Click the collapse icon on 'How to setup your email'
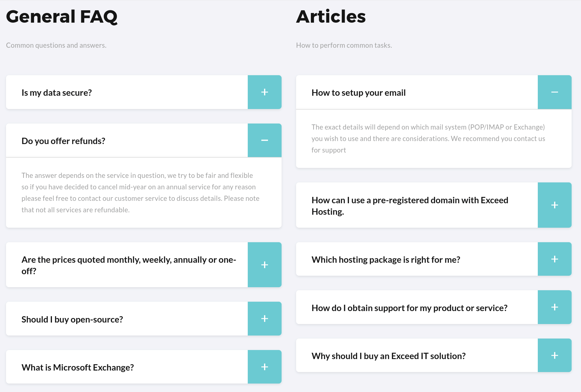This screenshot has height=392, width=581. pos(555,92)
